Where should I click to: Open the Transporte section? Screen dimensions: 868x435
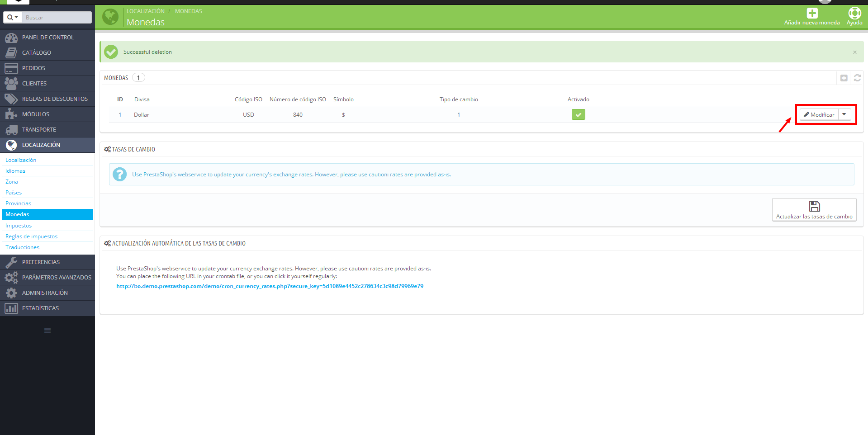coord(39,129)
